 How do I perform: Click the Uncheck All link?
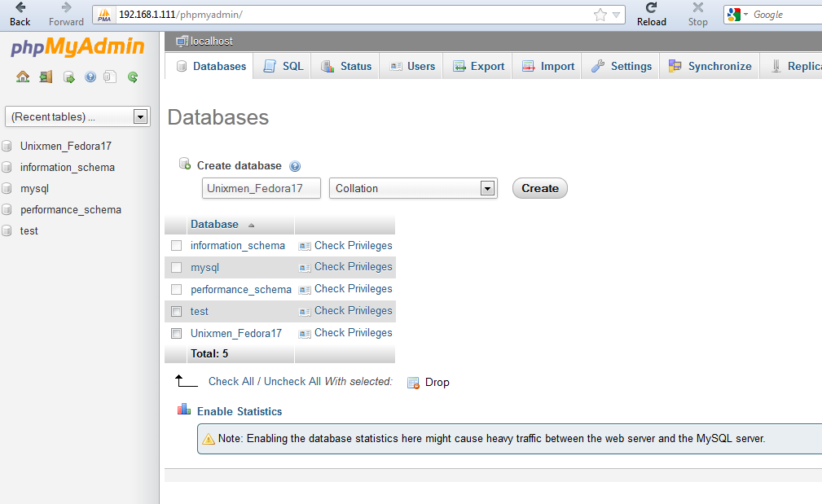tap(292, 381)
